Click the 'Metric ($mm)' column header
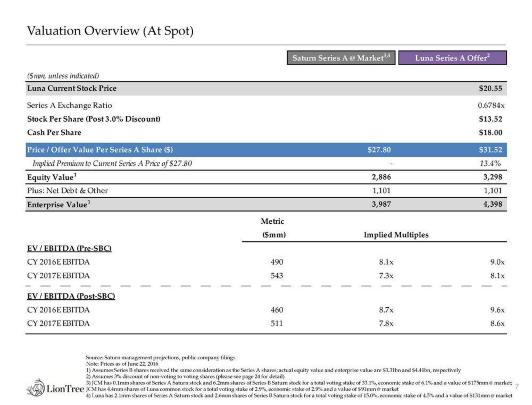Image resolution: width=532 pixels, height=405 pixels. click(273, 228)
